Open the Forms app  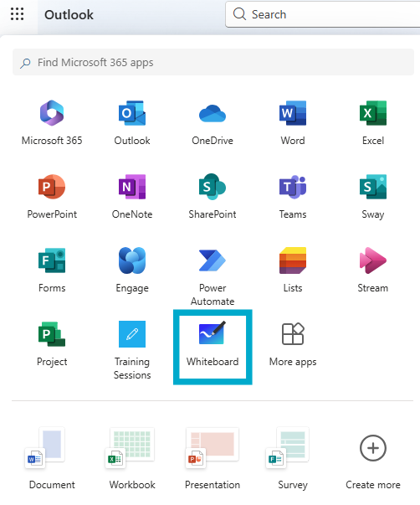coord(52,271)
